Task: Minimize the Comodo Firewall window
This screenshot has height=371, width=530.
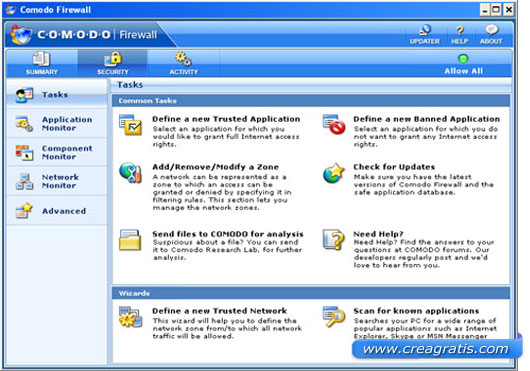Action: tap(485, 9)
